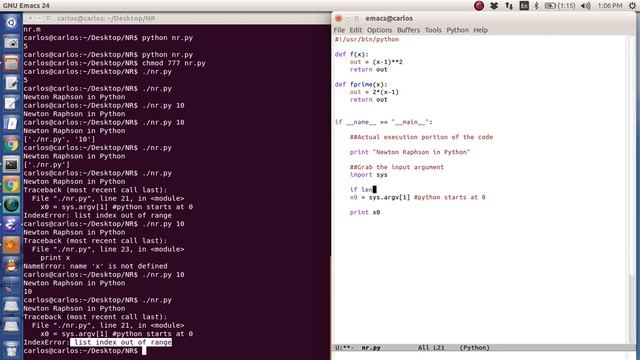The image size is (640, 360).
Task: Open the Bluetooth indicator menu
Action: tap(537, 6)
